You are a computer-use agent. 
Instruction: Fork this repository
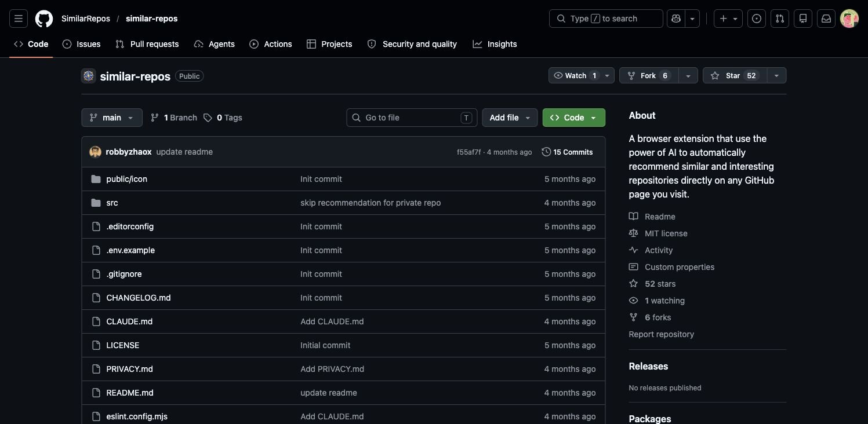(649, 75)
